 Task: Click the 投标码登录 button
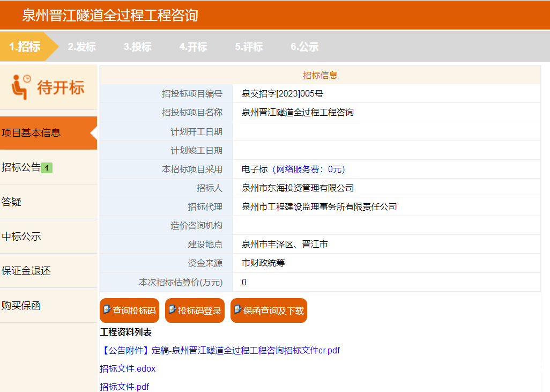coord(195,310)
